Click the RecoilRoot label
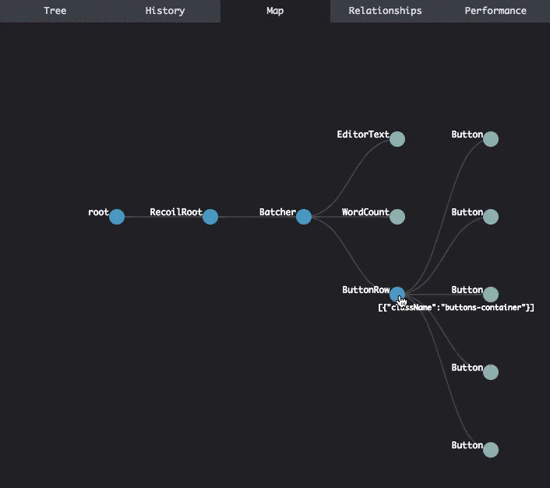 176,212
